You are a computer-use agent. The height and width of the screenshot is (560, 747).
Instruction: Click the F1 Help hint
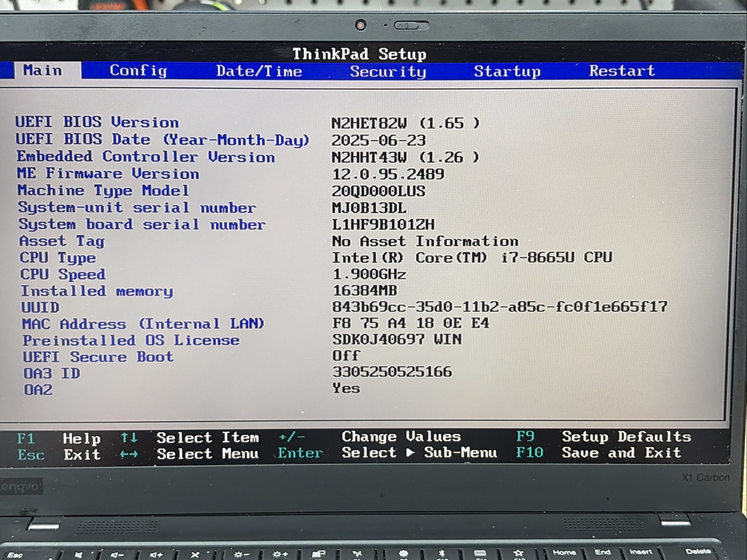(58, 439)
